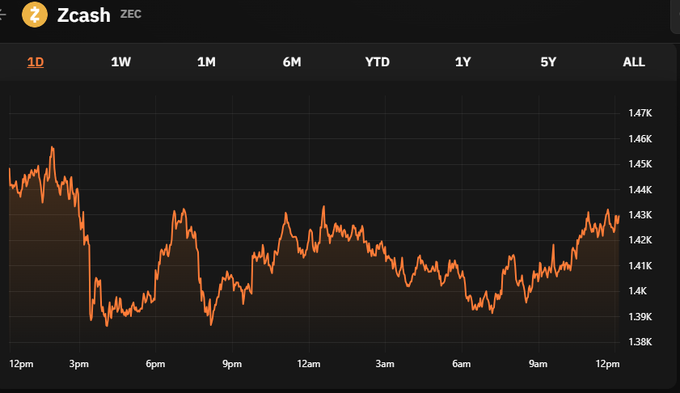Image resolution: width=680 pixels, height=393 pixels.
Task: Click the 12am time axis label
Action: [309, 364]
